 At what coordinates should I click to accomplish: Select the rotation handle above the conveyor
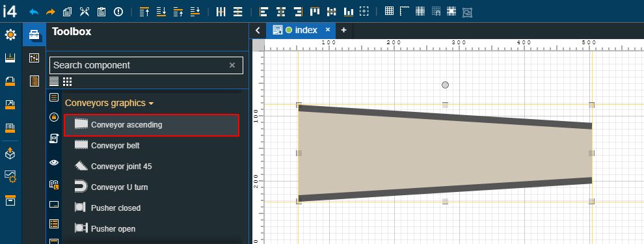pyautogui.click(x=445, y=85)
